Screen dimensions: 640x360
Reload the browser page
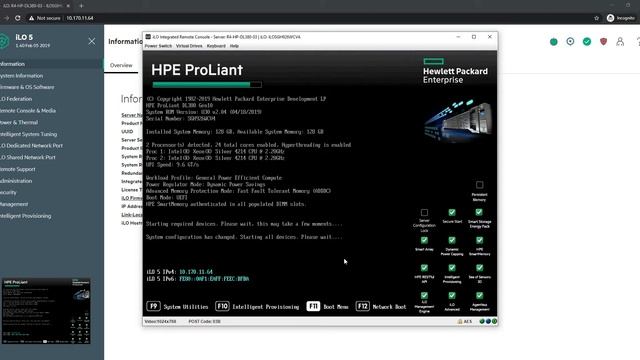point(18,18)
